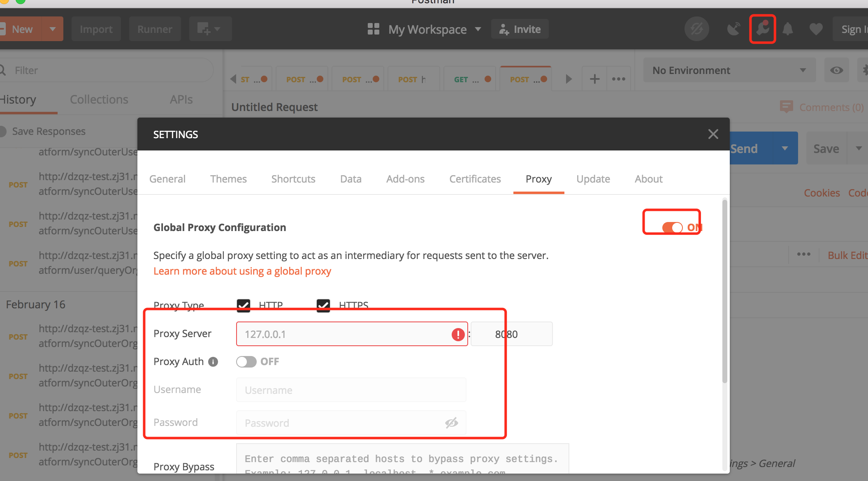The height and width of the screenshot is (481, 868).
Task: Switch to the About settings tab
Action: (x=649, y=179)
